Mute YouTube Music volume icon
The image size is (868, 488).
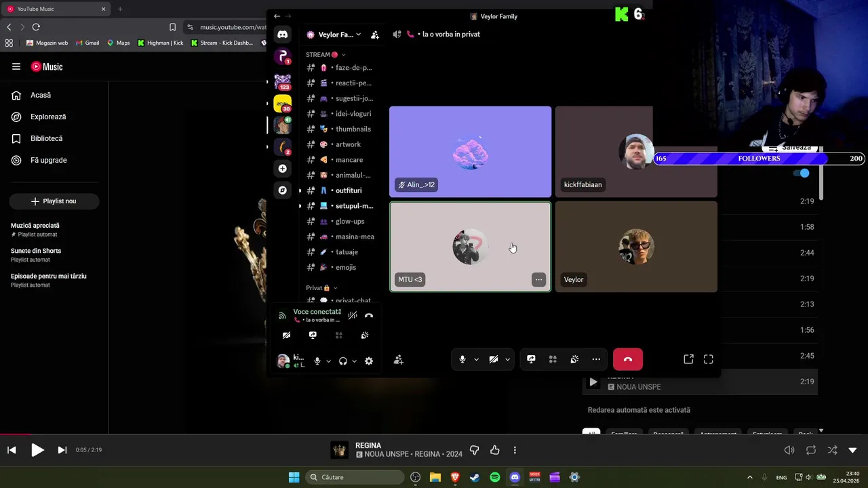pos(789,450)
